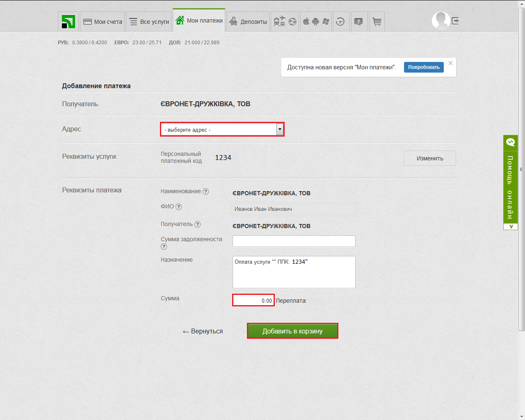Open the history clock icon

tap(340, 22)
